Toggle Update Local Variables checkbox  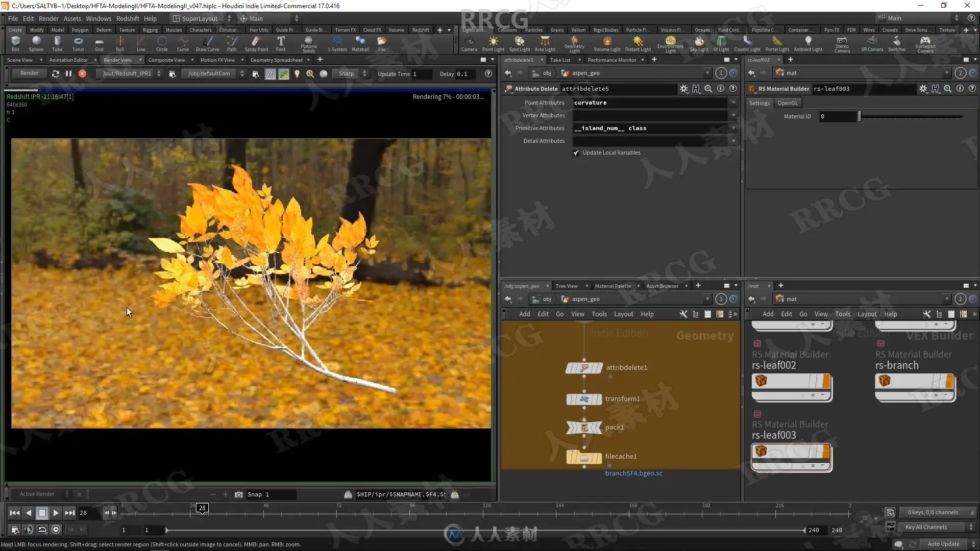pos(576,153)
